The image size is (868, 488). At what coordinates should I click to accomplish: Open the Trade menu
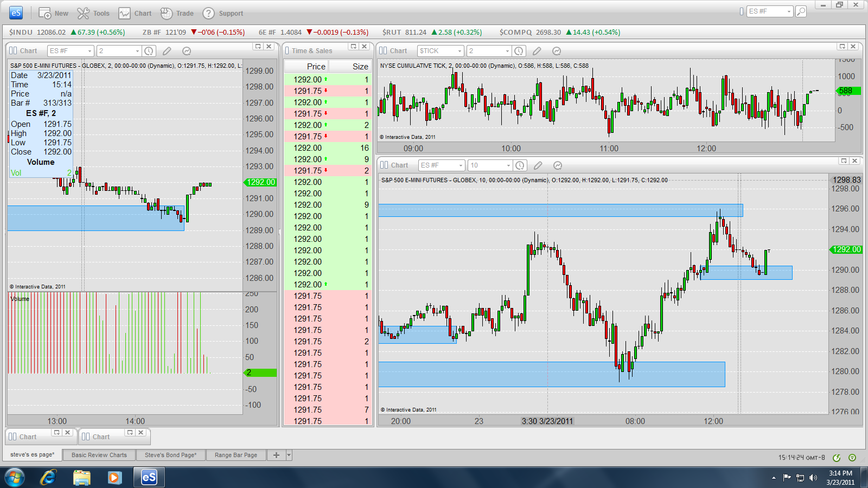(x=177, y=13)
